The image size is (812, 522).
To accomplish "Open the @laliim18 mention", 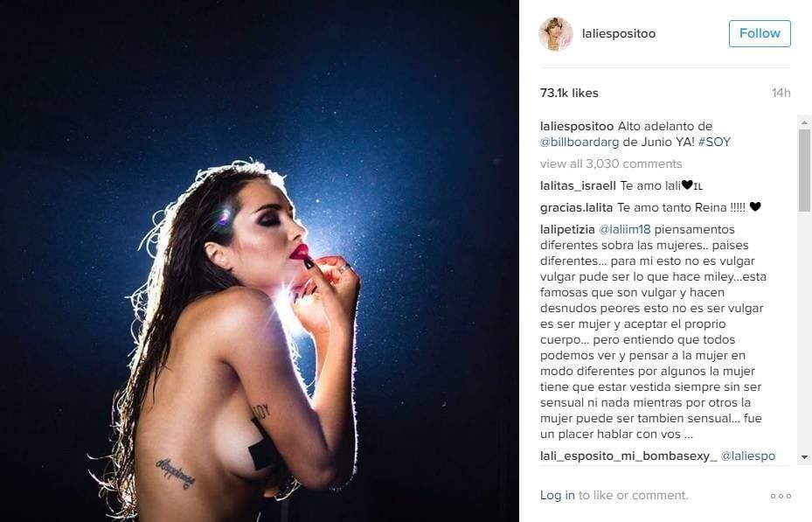I will click(625, 229).
